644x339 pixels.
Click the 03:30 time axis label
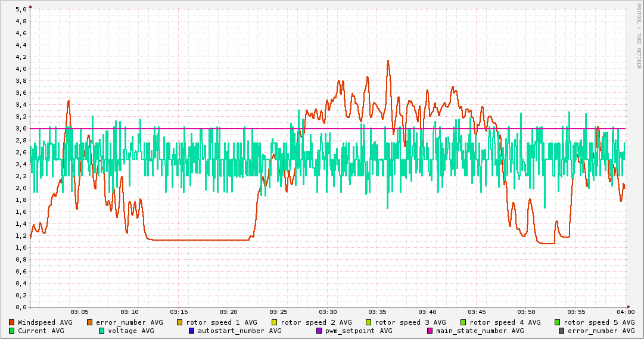(x=328, y=312)
